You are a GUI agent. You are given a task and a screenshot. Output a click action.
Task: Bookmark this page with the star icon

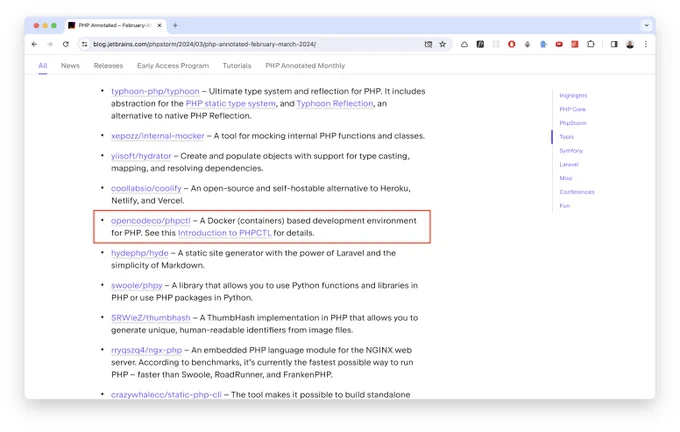(x=442, y=44)
